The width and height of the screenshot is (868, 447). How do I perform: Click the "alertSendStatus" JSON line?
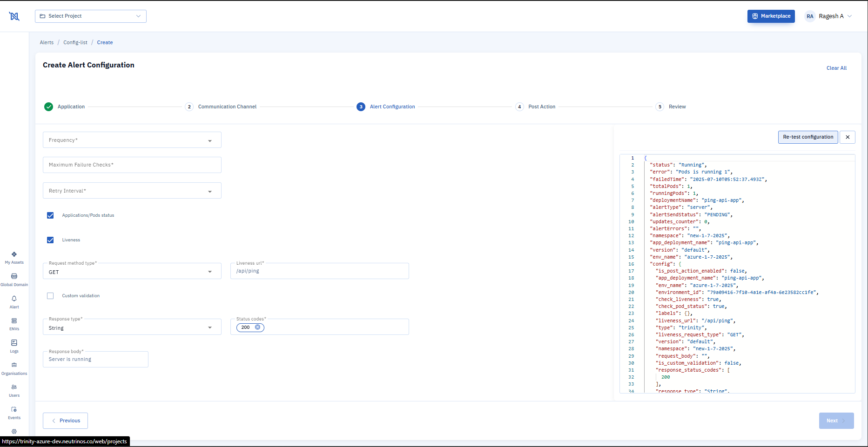pos(691,215)
